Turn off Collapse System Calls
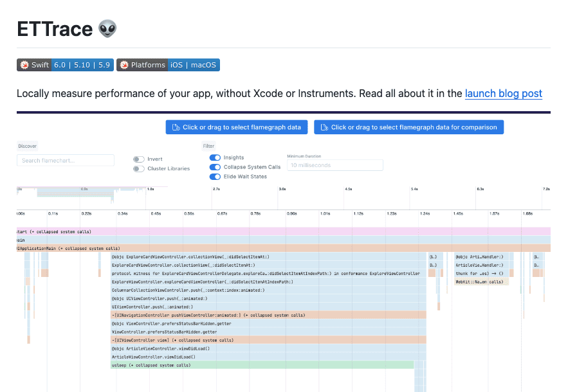Viewport: 568px width, 392px height. point(214,166)
